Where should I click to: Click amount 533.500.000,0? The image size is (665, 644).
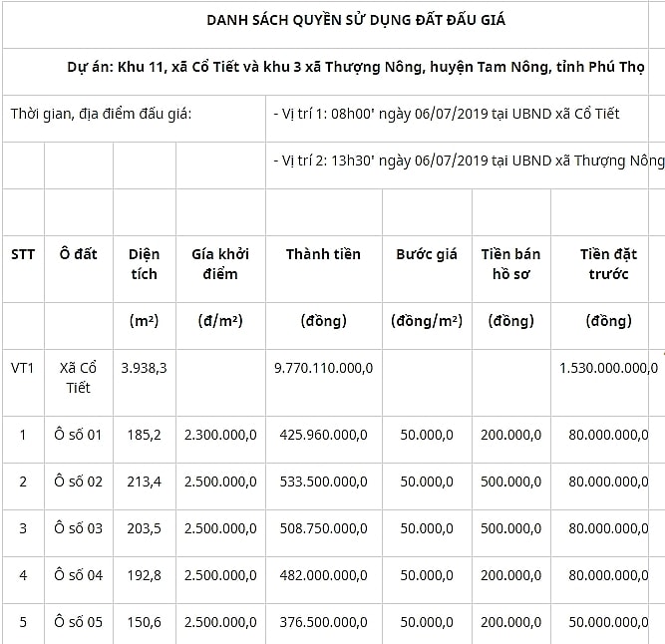324,482
